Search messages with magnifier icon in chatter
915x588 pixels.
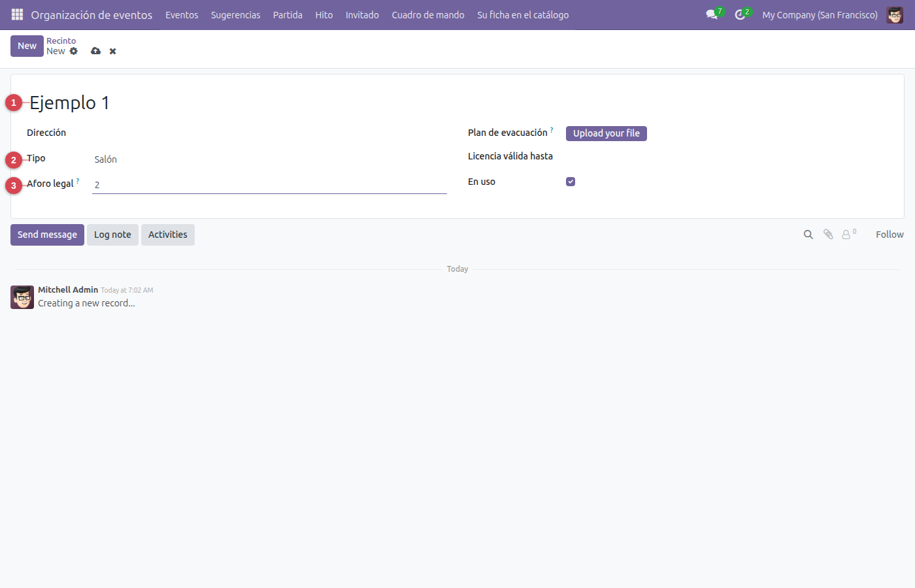808,235
